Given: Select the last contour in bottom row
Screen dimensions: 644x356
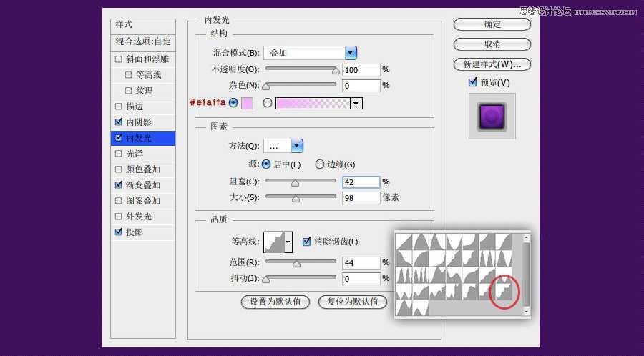Looking at the screenshot, I should pyautogui.click(x=421, y=307).
